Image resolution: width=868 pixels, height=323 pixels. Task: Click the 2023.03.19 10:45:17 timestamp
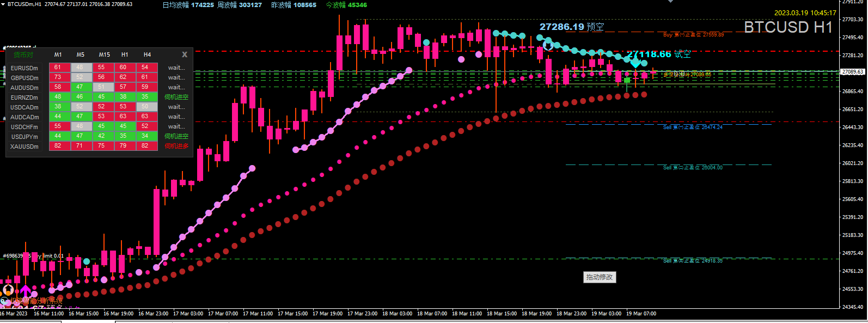805,13
